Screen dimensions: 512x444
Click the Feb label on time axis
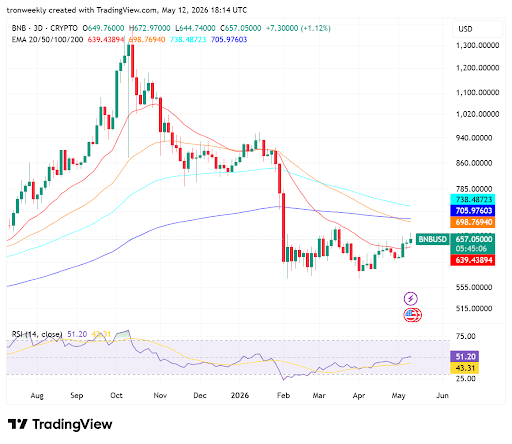tap(283, 396)
